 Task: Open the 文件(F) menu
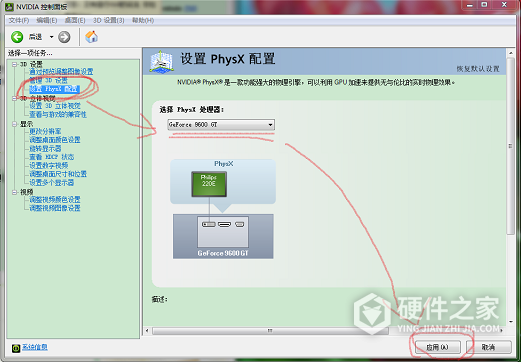pyautogui.click(x=19, y=21)
